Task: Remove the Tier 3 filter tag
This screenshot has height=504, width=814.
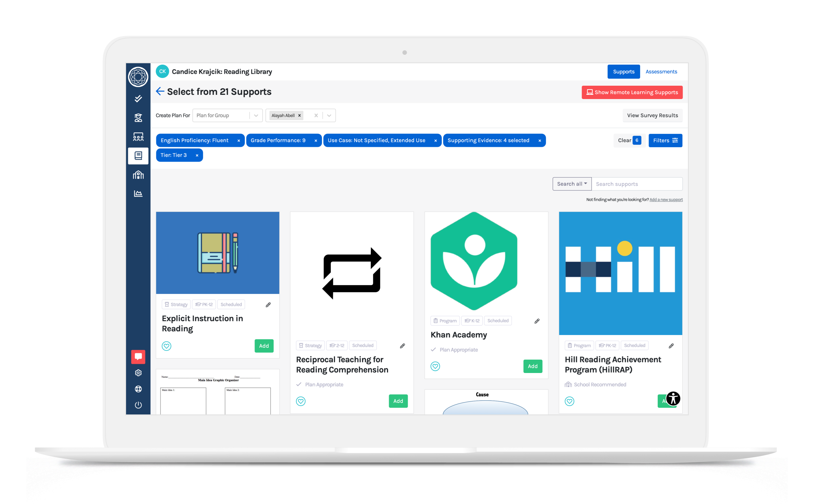Action: (197, 155)
